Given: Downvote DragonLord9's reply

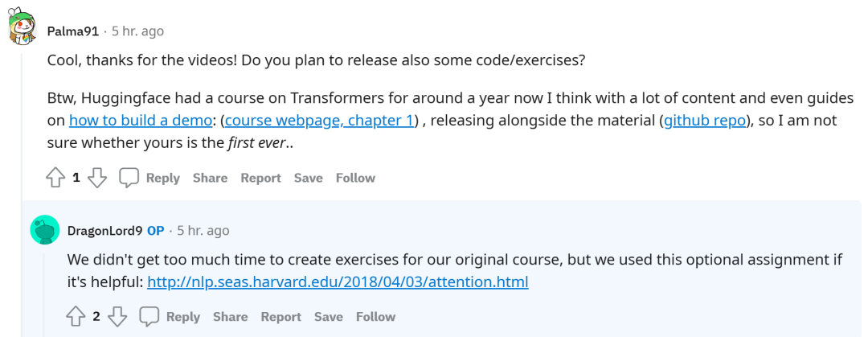Looking at the screenshot, I should [x=117, y=316].
